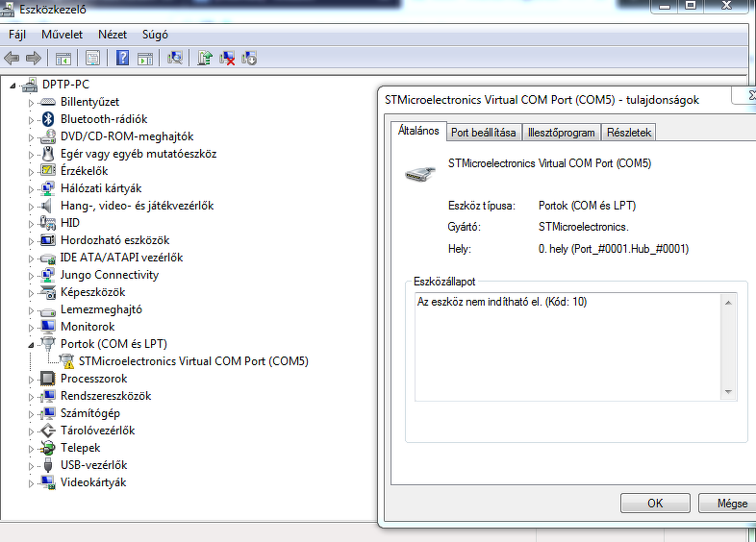756x542 pixels.
Task: Select the Bluetooth-rádiók icon
Action: click(48, 119)
